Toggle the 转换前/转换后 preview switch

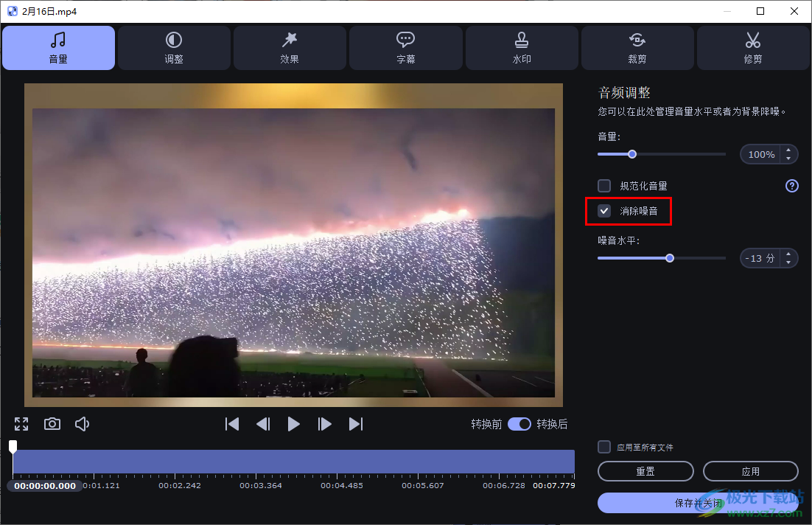click(x=519, y=424)
